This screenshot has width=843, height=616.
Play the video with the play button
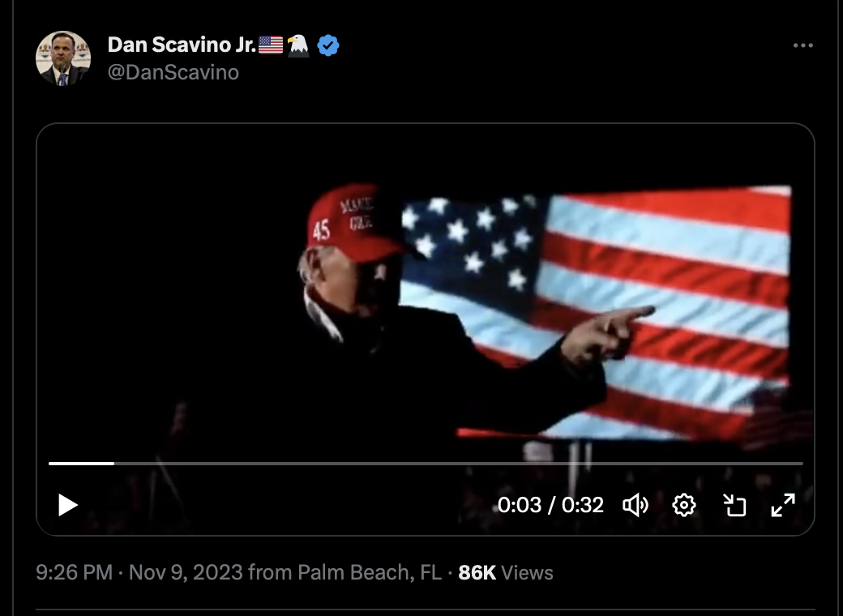[68, 505]
